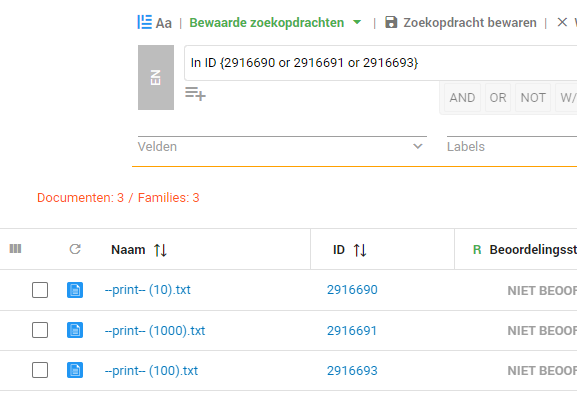Click the floppy disk save search icon
Screen dimensions: 577x412
391,22
